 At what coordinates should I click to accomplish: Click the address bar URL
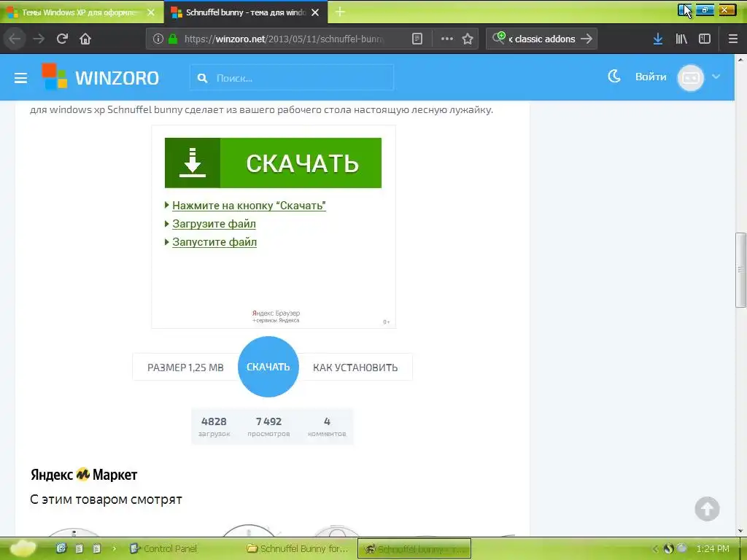coord(284,39)
